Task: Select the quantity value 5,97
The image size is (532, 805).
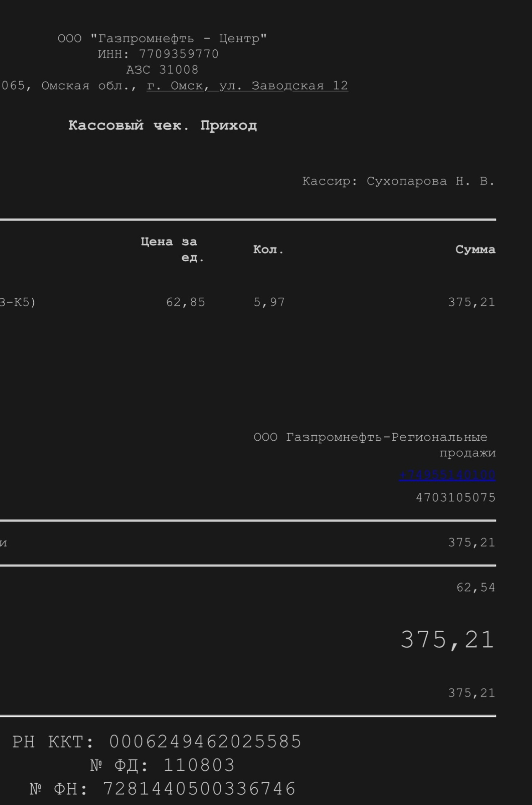Action: [269, 303]
